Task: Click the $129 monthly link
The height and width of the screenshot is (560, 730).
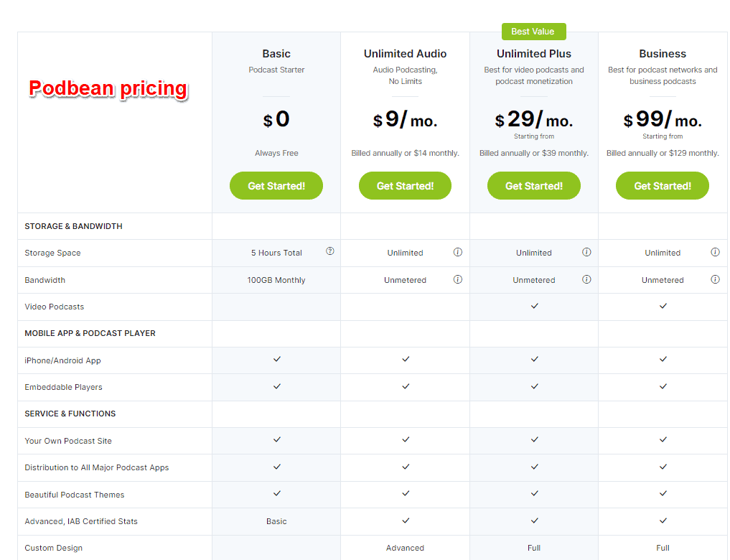Action: pos(693,152)
